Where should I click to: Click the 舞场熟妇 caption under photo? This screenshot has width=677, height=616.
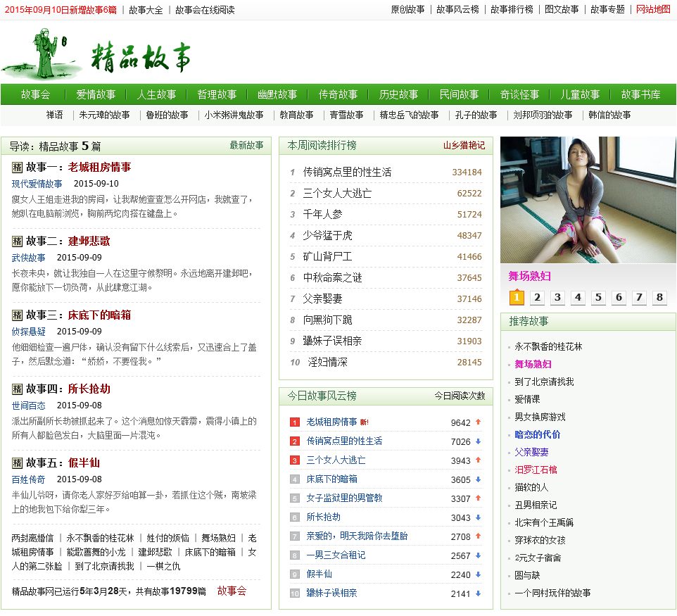(529, 277)
